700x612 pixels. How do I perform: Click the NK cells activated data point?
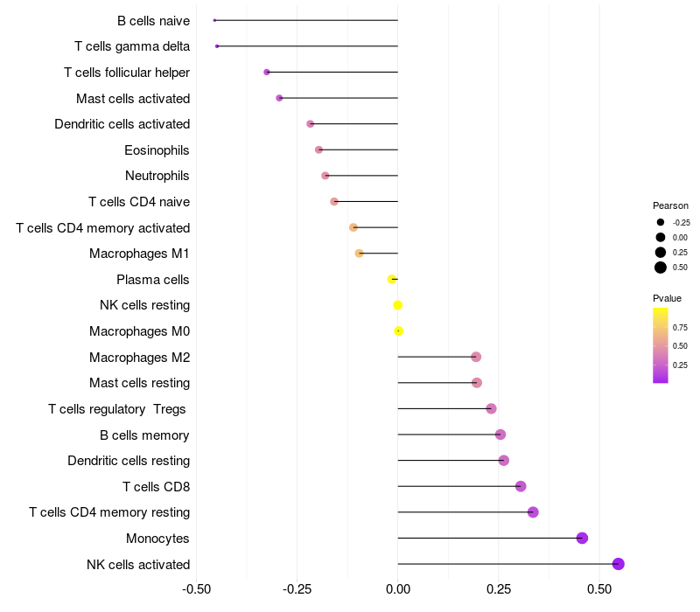tap(619, 564)
